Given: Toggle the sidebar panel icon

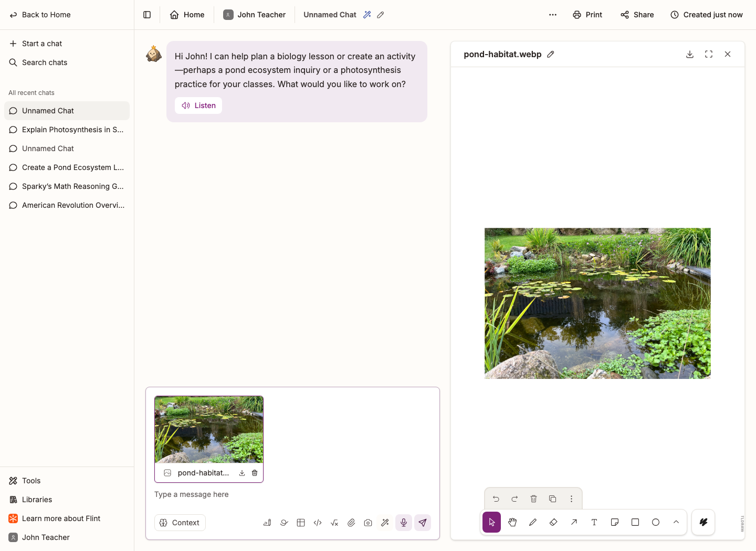Looking at the screenshot, I should pos(147,15).
